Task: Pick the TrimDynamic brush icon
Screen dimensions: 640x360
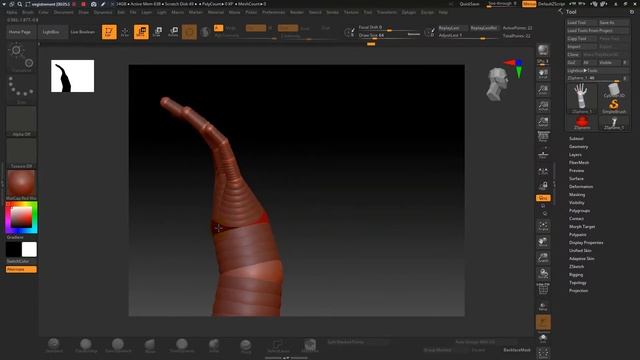Action: [x=182, y=345]
